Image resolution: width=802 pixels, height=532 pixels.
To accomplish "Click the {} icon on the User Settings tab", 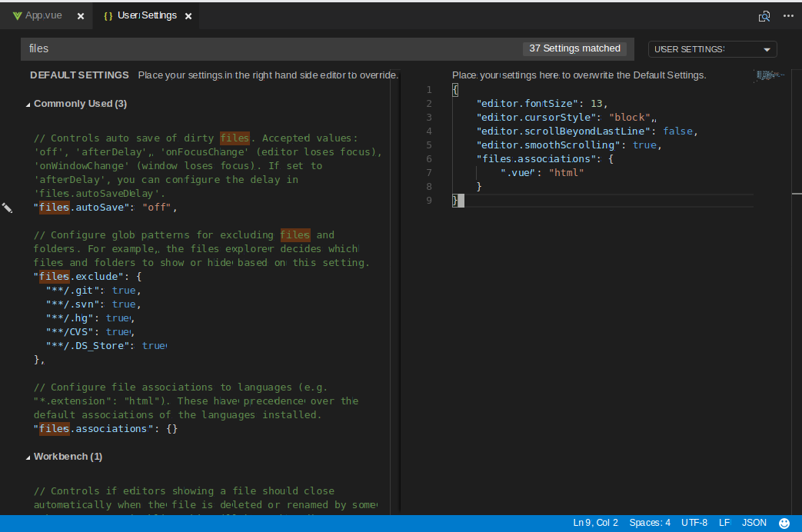I will pos(108,15).
